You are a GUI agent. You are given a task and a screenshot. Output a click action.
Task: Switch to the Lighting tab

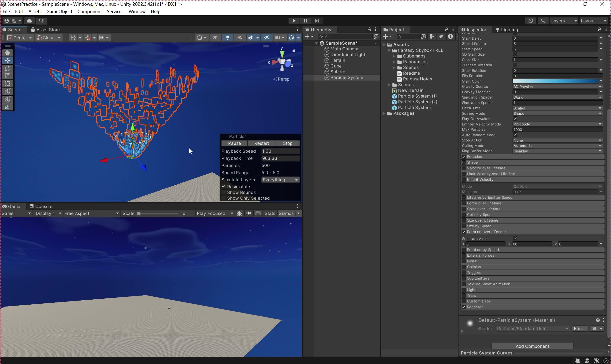click(x=507, y=30)
